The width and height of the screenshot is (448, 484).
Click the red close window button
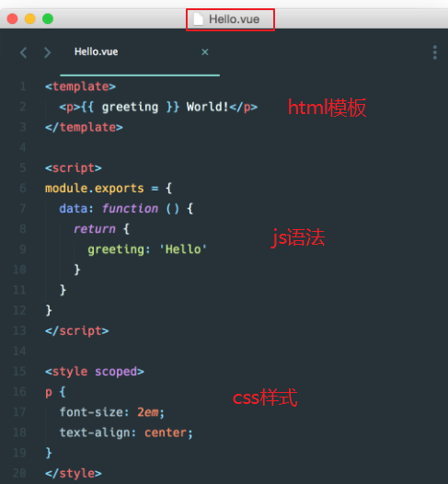(12, 18)
